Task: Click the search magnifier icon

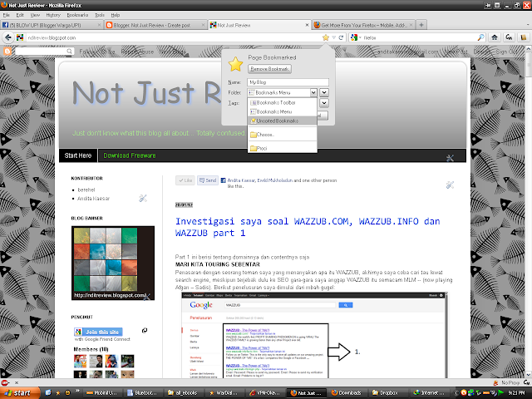Action: (x=480, y=37)
